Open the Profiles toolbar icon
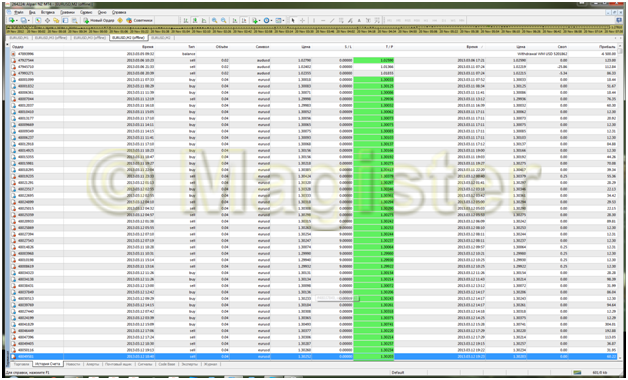Viewport: 628px width, 380px height. tap(23, 20)
